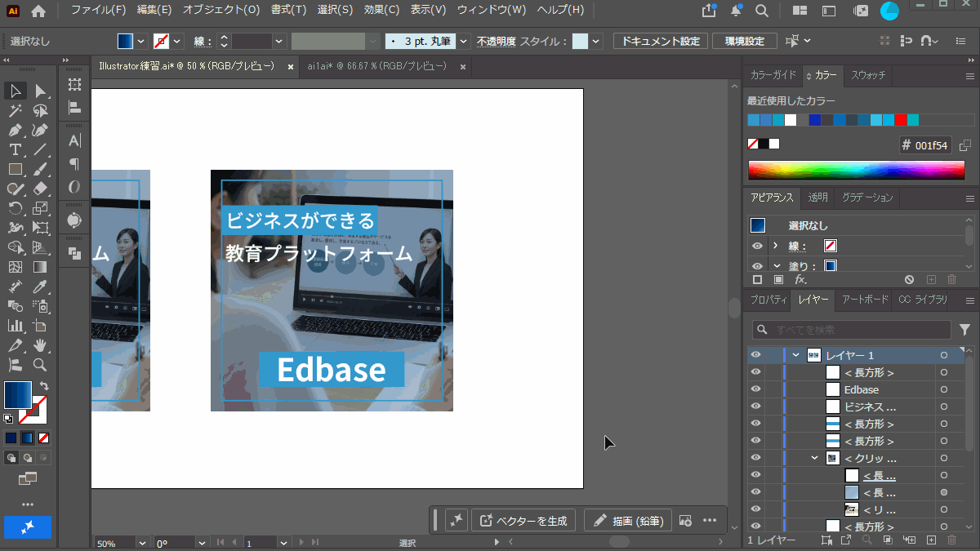Screen dimensions: 980x551
Task: Open the ファイル(F) menu
Action: [98, 11]
